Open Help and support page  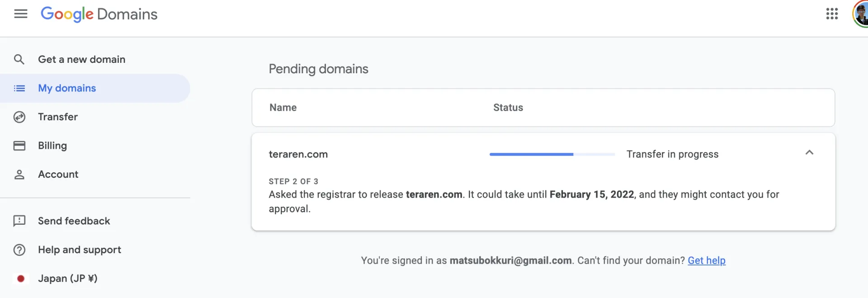(x=80, y=250)
